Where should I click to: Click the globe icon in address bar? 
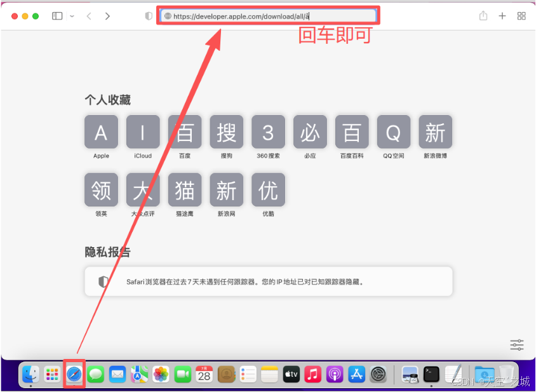168,16
